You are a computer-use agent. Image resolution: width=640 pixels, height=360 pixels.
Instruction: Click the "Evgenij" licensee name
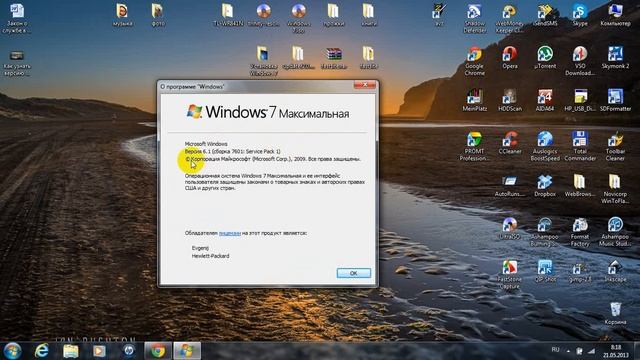[200, 248]
